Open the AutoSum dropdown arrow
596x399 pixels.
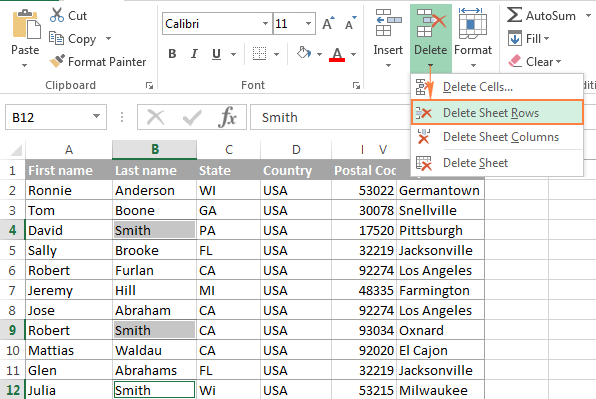(x=588, y=16)
